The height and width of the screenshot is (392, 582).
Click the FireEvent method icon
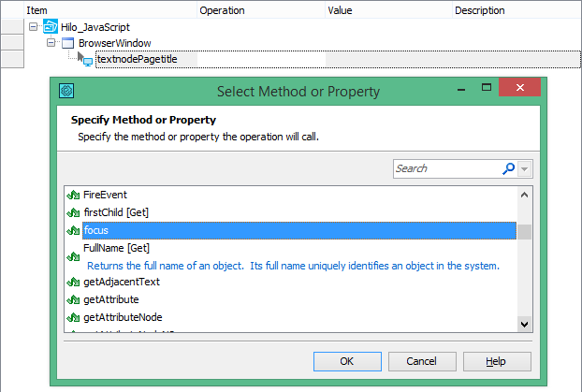[72, 195]
